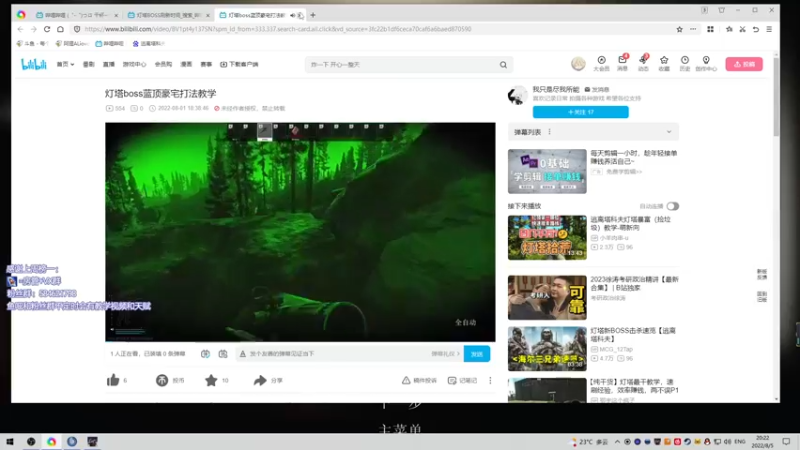Click 发消息 to message uploader
Viewport: 800px width, 450px height.
pos(597,89)
